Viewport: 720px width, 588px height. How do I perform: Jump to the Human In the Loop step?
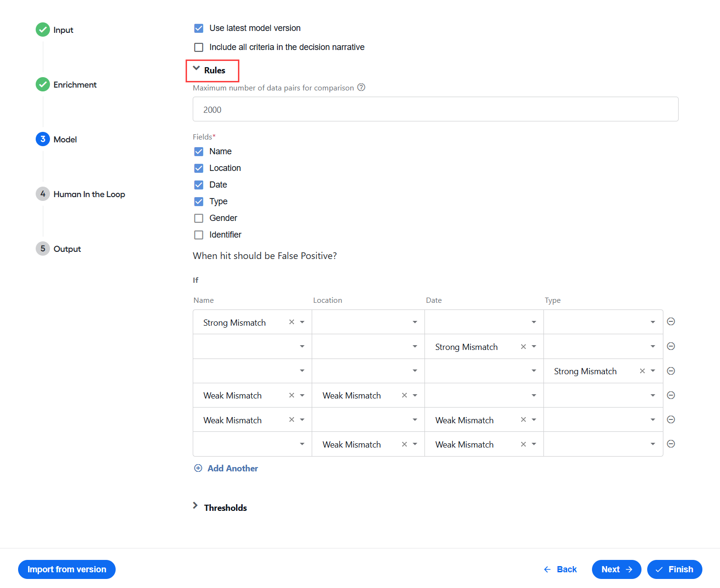80,194
